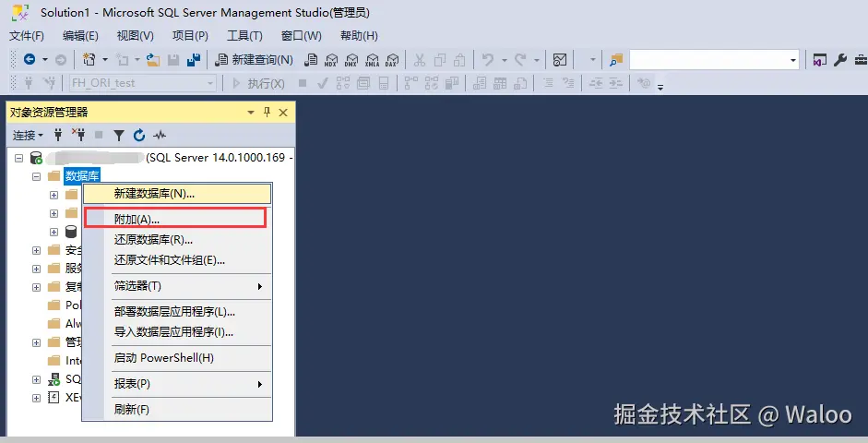Open the New Project dropdown arrow
This screenshot has width=868, height=443.
click(x=104, y=59)
